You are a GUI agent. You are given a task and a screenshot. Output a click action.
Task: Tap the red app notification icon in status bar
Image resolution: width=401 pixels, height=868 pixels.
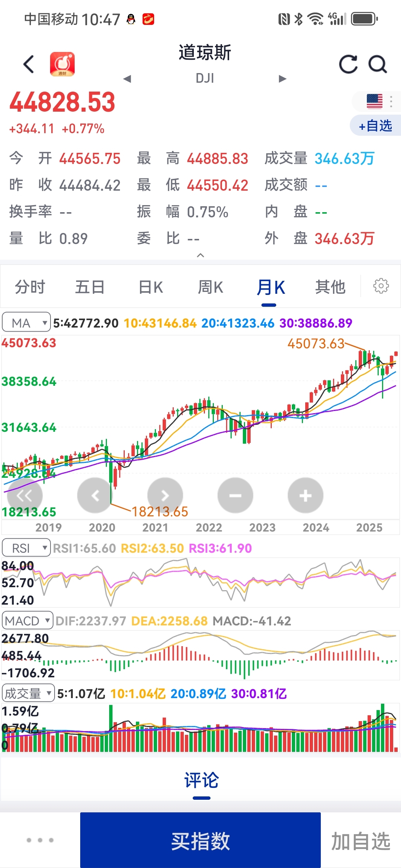click(149, 19)
